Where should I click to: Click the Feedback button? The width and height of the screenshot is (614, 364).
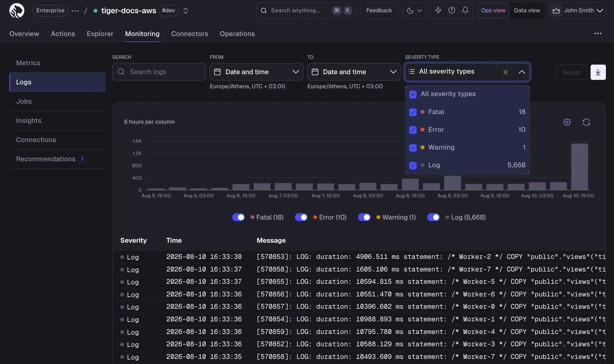[x=379, y=11]
